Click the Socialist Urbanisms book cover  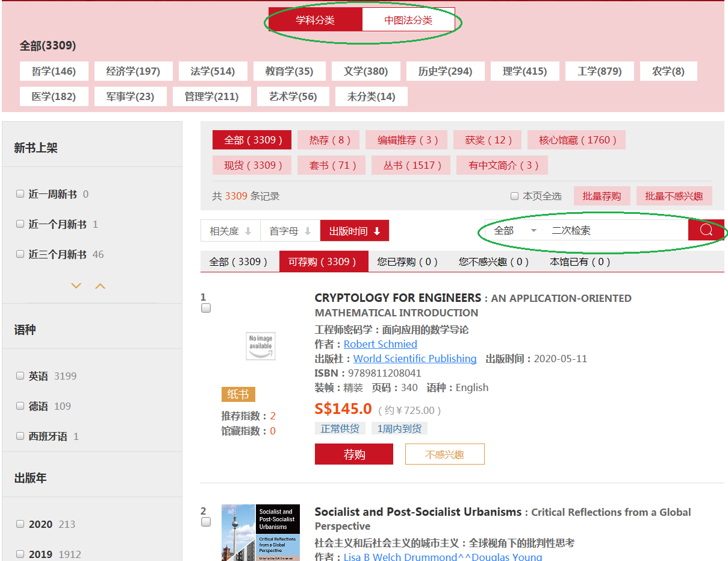click(x=260, y=533)
